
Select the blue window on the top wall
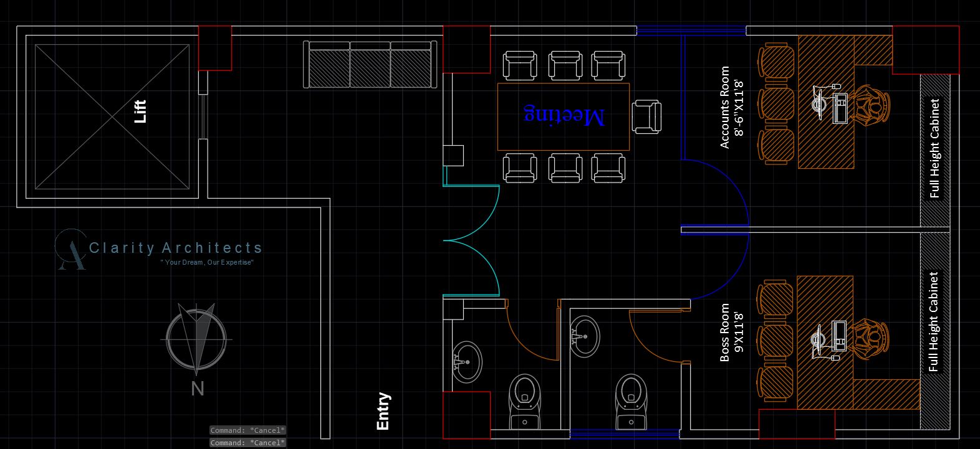tap(691, 30)
